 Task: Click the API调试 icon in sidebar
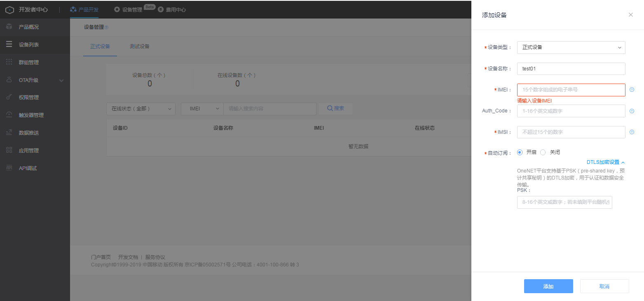(x=9, y=168)
